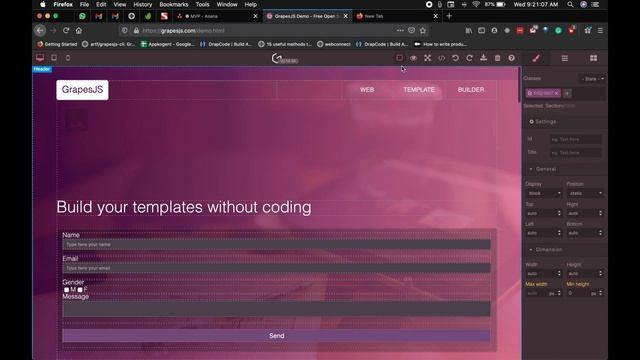Focus the Id input field

[575, 139]
